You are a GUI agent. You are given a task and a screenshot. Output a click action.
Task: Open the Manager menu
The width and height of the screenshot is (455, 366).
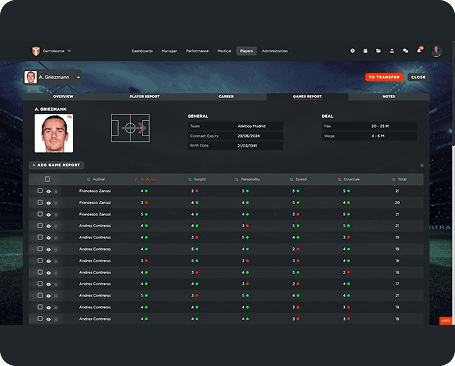tap(169, 51)
